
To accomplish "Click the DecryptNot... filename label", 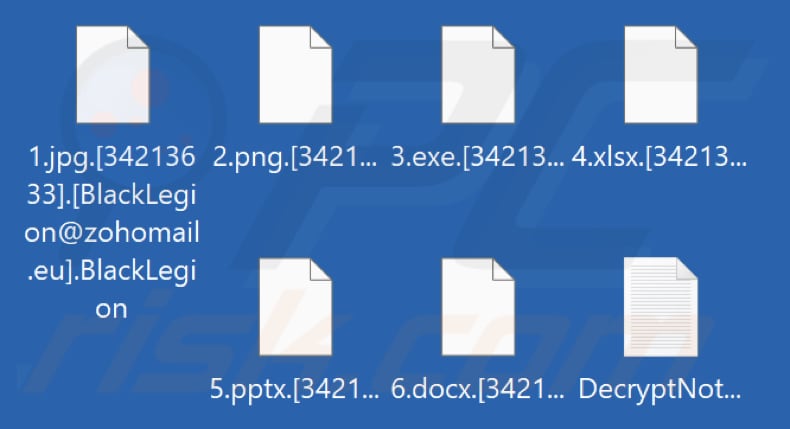I will pos(660,390).
